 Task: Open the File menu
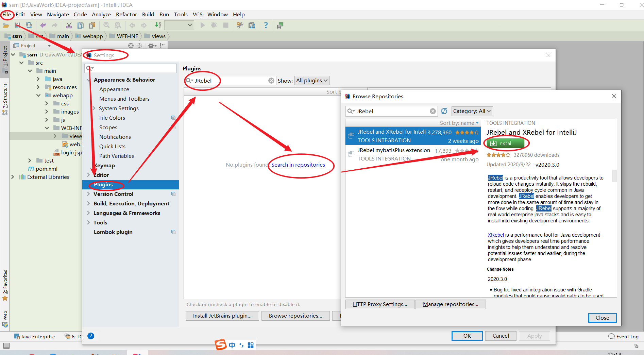(x=7, y=14)
